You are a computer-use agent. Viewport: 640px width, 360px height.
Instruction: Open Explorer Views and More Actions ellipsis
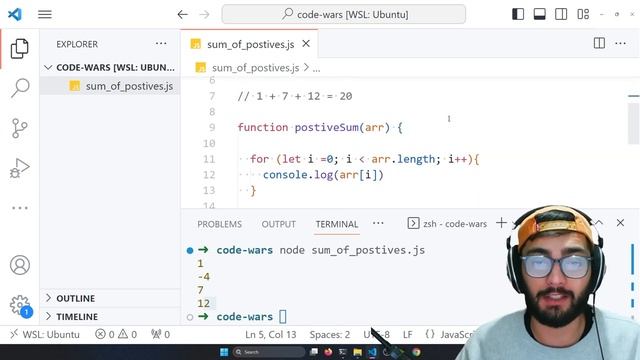161,43
